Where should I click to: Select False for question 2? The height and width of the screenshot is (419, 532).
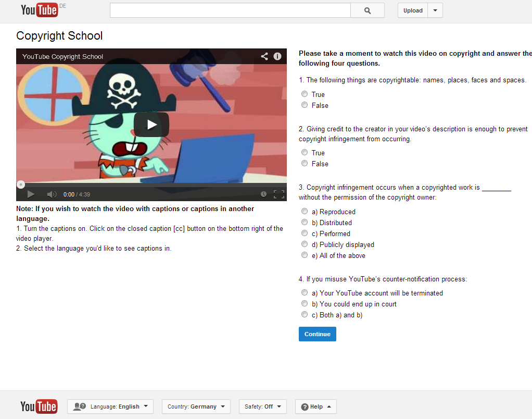tap(305, 163)
